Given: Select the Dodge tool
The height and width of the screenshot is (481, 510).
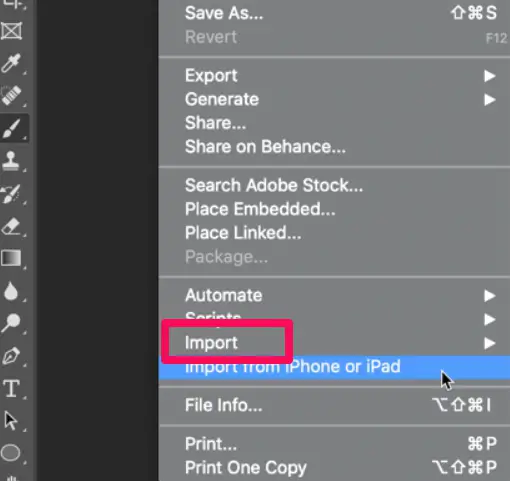Looking at the screenshot, I should point(11,323).
